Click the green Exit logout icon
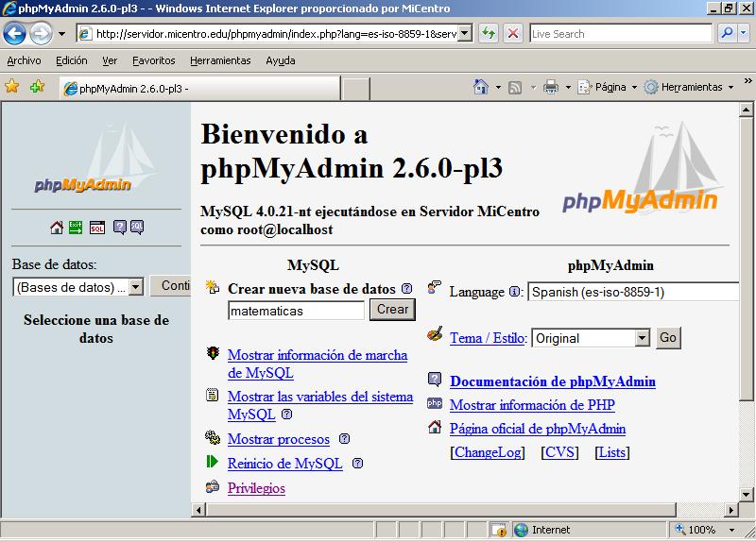The width and height of the screenshot is (756, 542). point(77,228)
